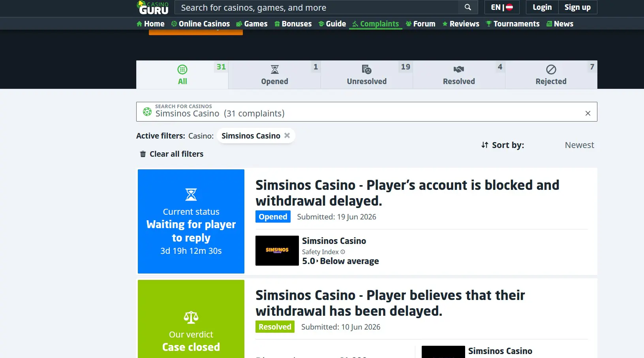This screenshot has width=644, height=358.
Task: Click the magnifier search icon
Action: [468, 7]
